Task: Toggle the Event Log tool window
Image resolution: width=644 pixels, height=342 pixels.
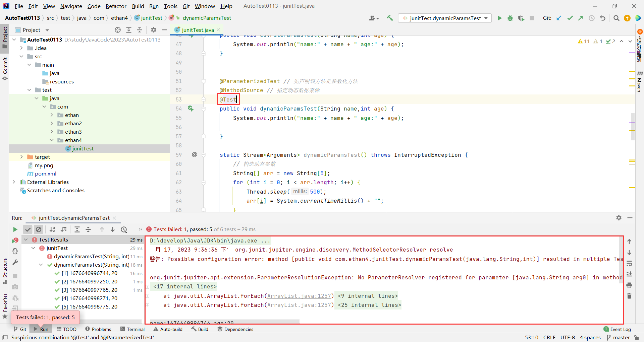Action: pos(617,329)
